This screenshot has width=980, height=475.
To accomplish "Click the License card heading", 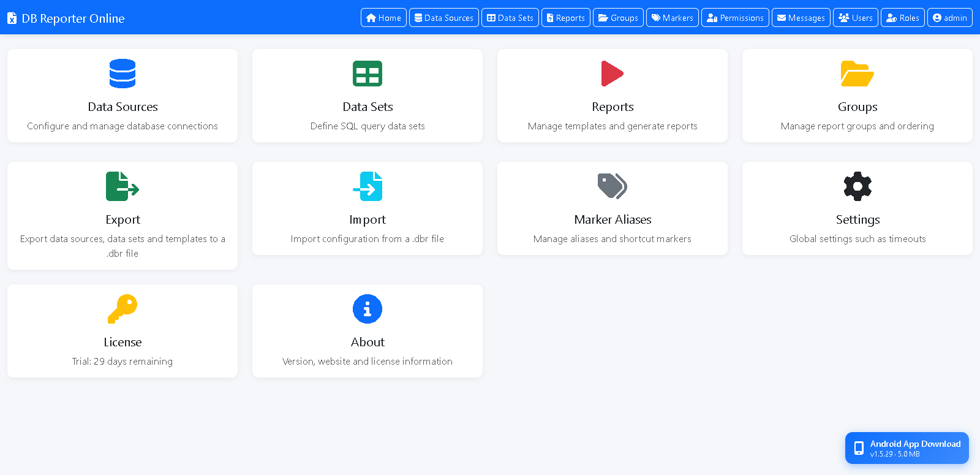I will click(123, 342).
